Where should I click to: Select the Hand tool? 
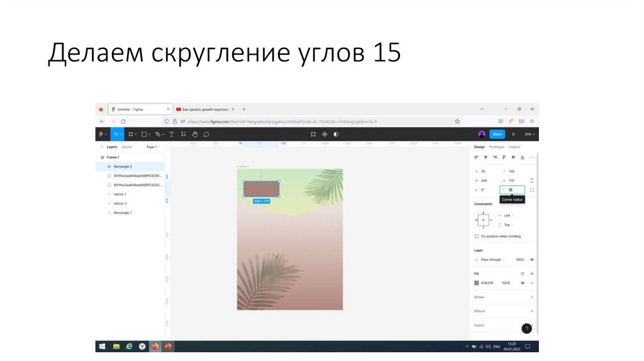coord(195,135)
